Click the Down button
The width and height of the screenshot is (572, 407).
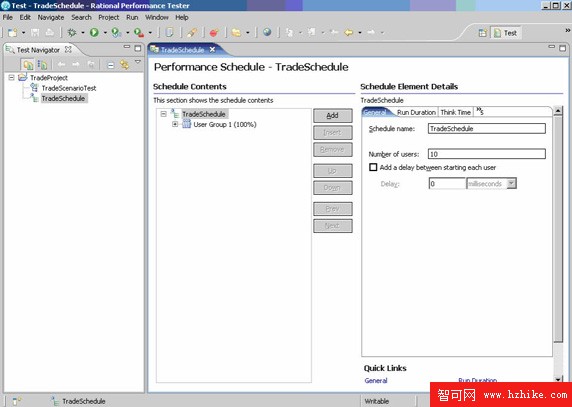pos(333,188)
